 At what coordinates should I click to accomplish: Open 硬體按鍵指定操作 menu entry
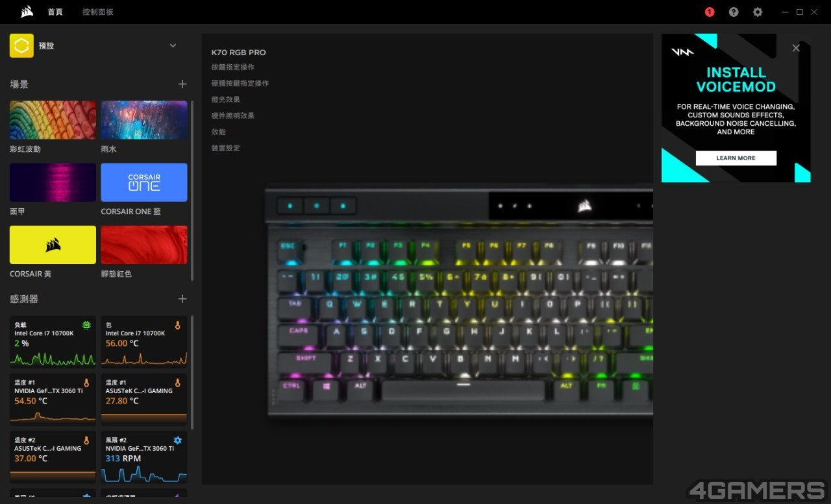(240, 83)
